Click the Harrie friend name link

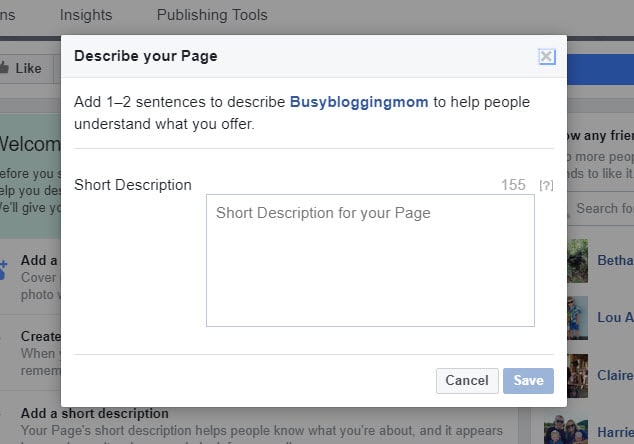[x=615, y=432]
